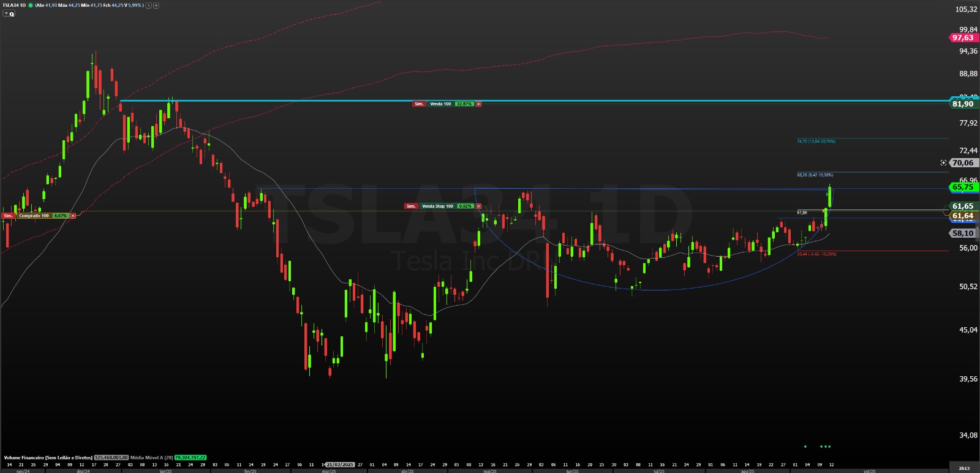Click the 21/03/2025 date marker on timeline

click(341, 465)
